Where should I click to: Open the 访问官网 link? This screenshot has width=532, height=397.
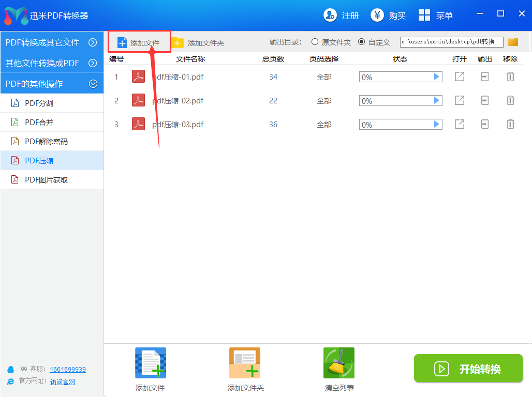(63, 382)
